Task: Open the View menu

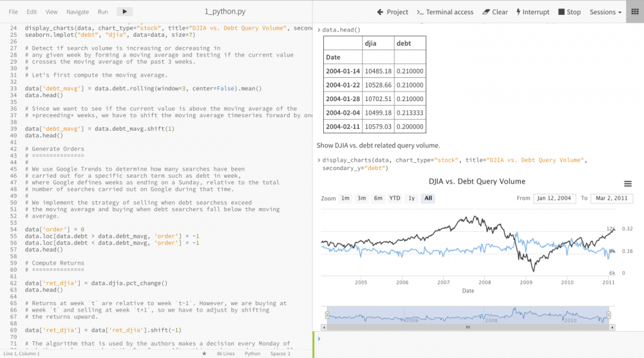Action: click(x=52, y=12)
